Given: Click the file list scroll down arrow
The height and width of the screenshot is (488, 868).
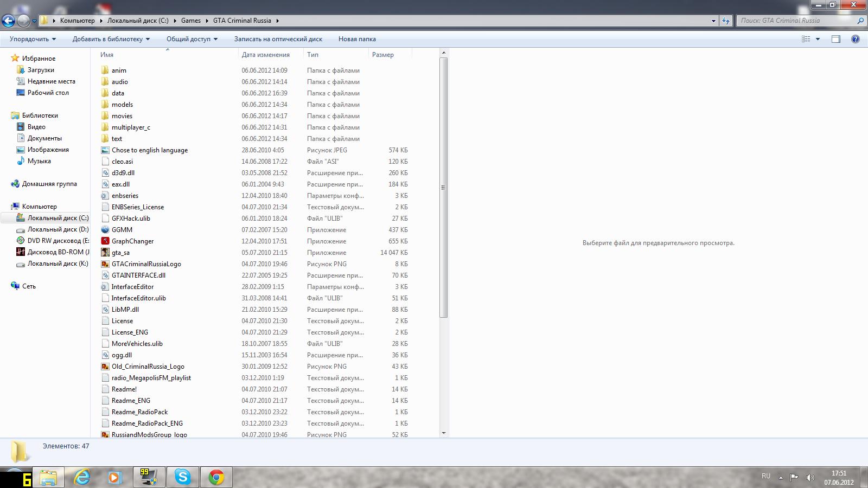Looking at the screenshot, I should click(x=443, y=433).
